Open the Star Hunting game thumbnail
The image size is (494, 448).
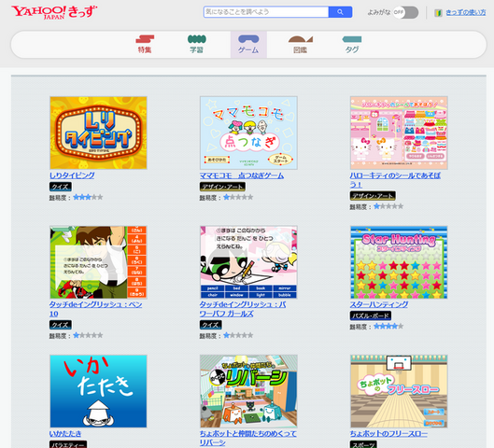[399, 262]
